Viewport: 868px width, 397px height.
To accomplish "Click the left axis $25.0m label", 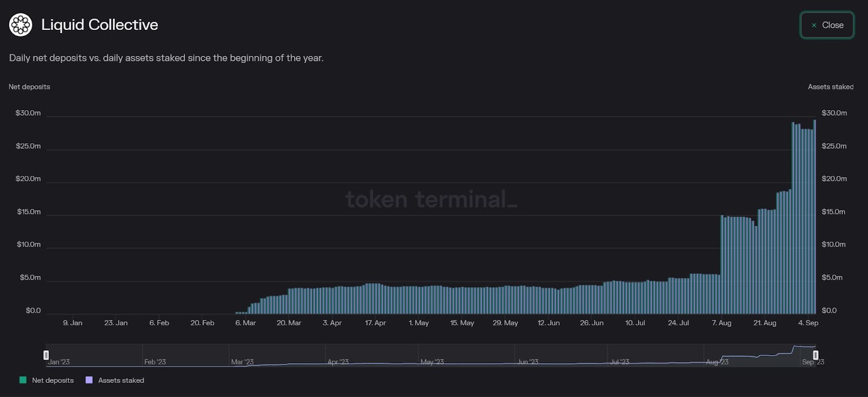I will click(28, 146).
